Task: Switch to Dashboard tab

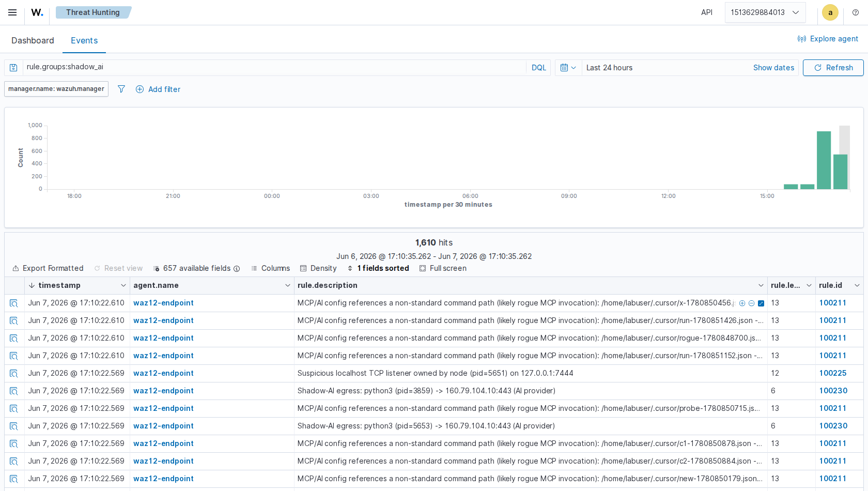Action: [x=33, y=40]
